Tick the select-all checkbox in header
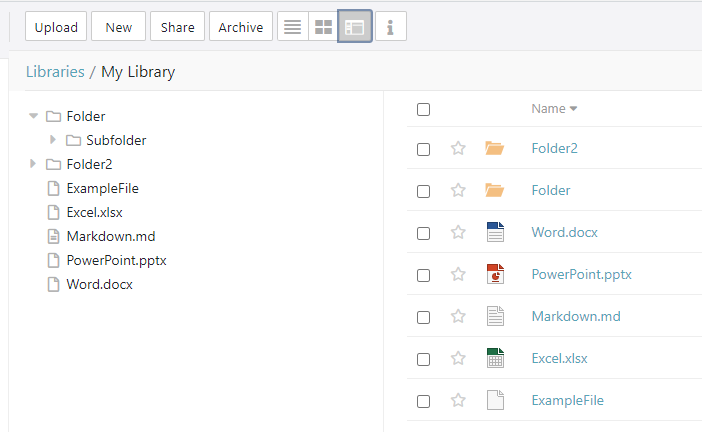This screenshot has width=702, height=432. click(x=423, y=109)
